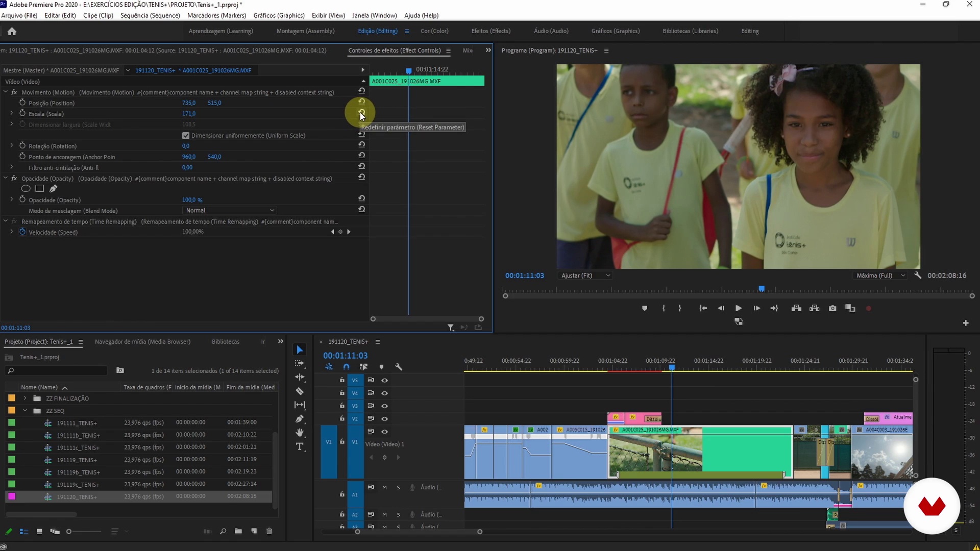980x551 pixels.
Task: Select the Type tool
Action: [300, 446]
